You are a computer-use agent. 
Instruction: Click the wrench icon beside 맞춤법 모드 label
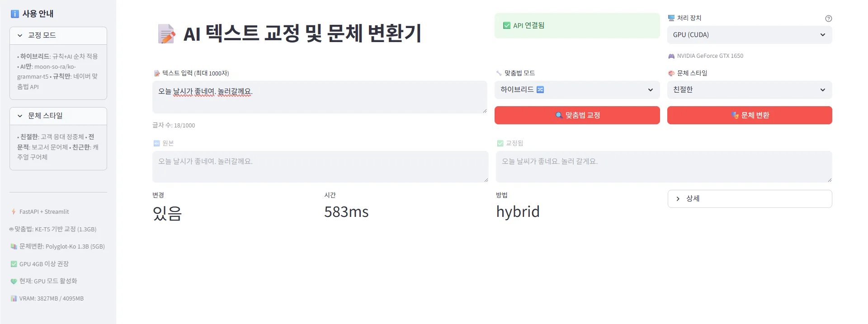(499, 72)
